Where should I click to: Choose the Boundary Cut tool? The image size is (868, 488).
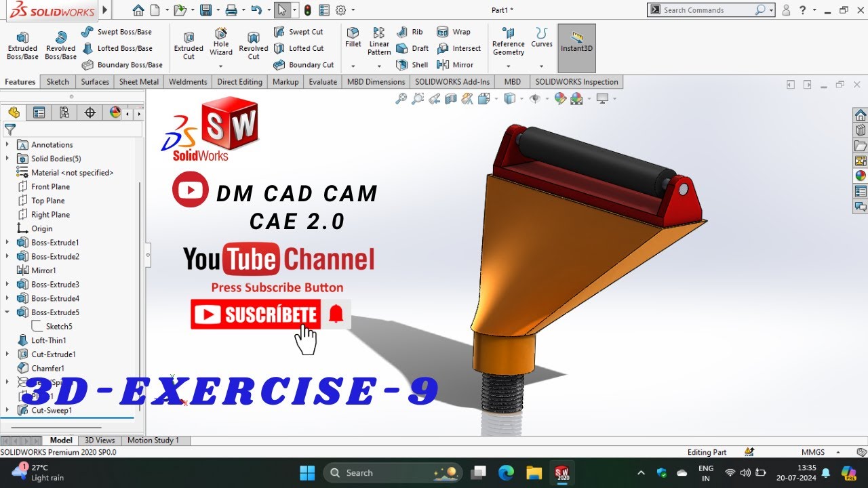click(304, 65)
